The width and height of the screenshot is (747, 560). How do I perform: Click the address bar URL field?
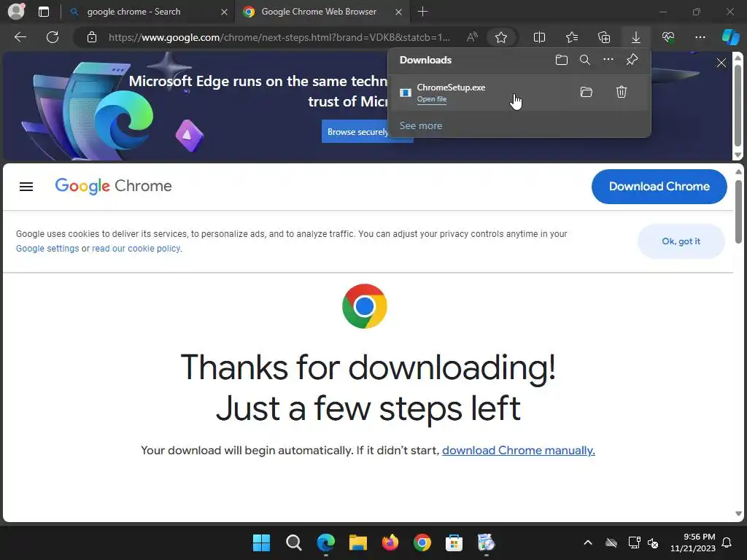[x=279, y=37]
